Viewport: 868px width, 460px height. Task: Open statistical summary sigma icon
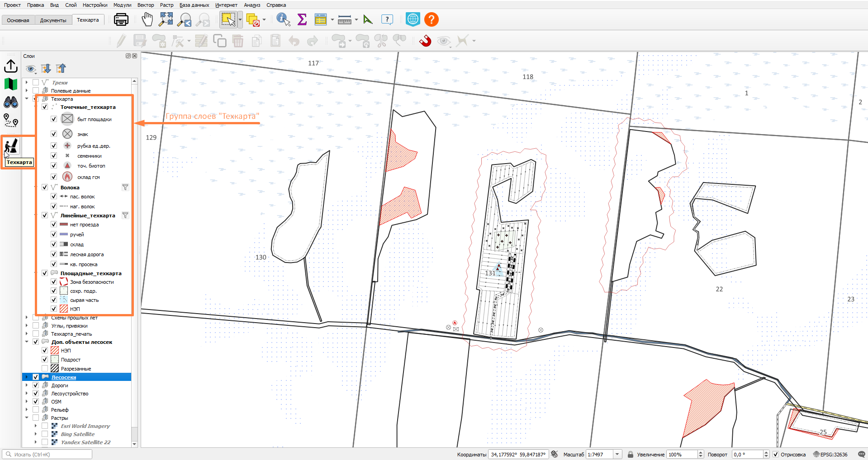(x=302, y=19)
